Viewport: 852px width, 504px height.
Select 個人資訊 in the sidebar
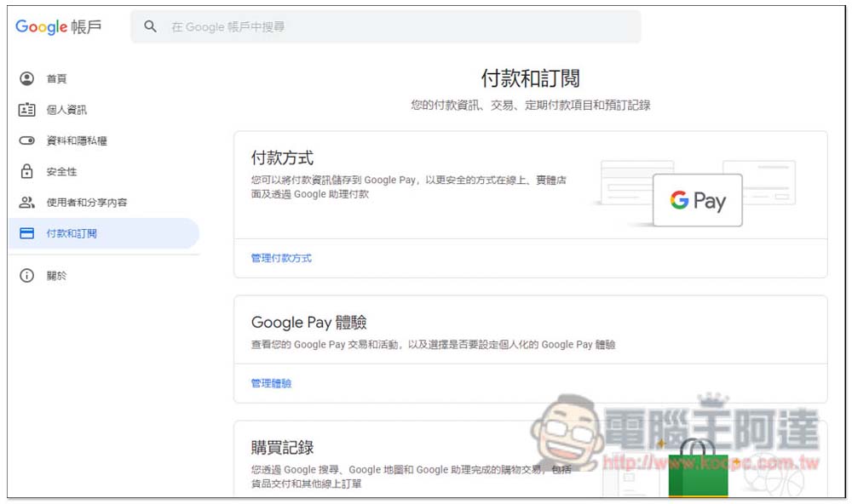click(x=66, y=110)
